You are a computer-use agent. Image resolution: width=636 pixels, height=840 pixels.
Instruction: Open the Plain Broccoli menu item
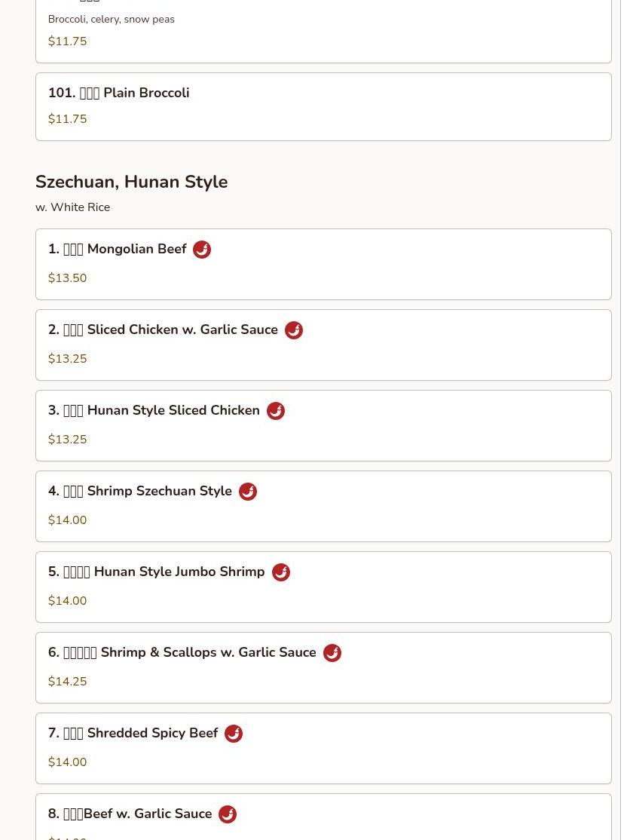[x=118, y=93]
